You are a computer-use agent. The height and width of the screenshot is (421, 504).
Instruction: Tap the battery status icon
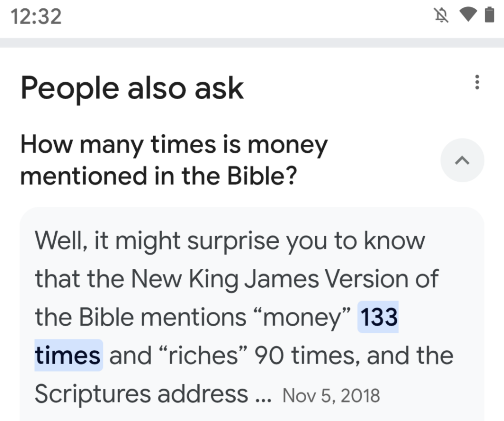[489, 15]
